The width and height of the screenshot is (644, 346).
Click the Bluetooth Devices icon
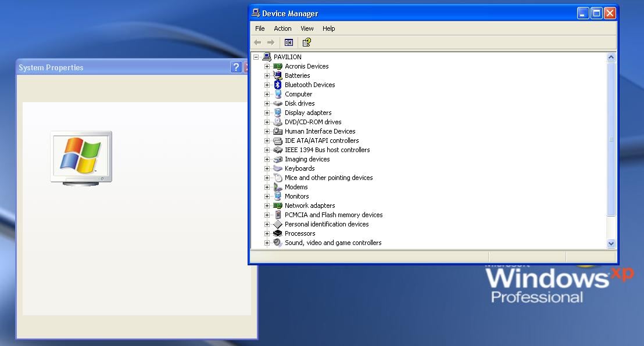pos(278,85)
